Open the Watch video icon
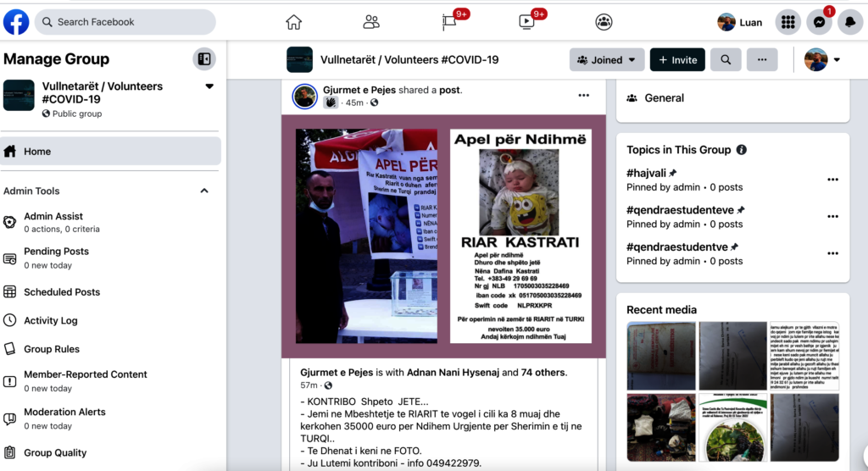 (526, 22)
